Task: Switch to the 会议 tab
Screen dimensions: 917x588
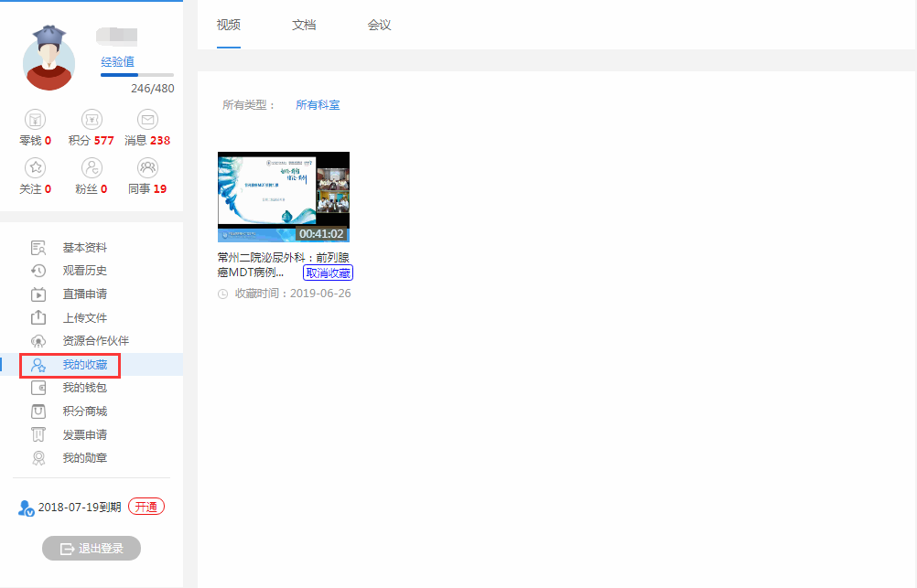Action: (379, 25)
